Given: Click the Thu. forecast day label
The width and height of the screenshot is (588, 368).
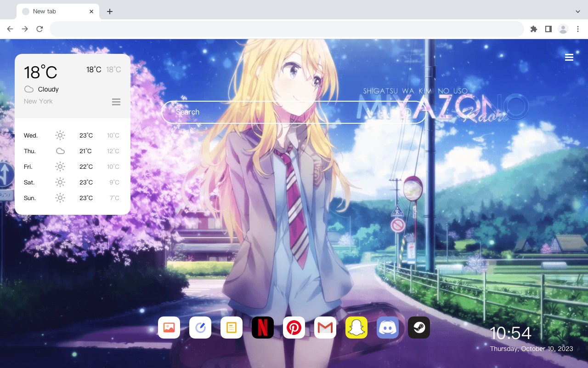Looking at the screenshot, I should click(x=30, y=151).
